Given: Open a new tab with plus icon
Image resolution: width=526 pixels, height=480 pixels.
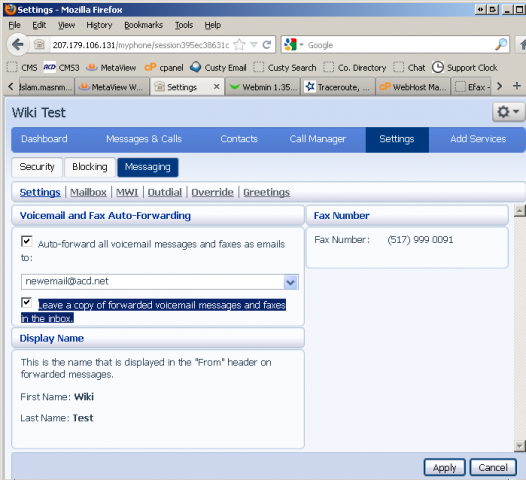Looking at the screenshot, I should coord(517,86).
